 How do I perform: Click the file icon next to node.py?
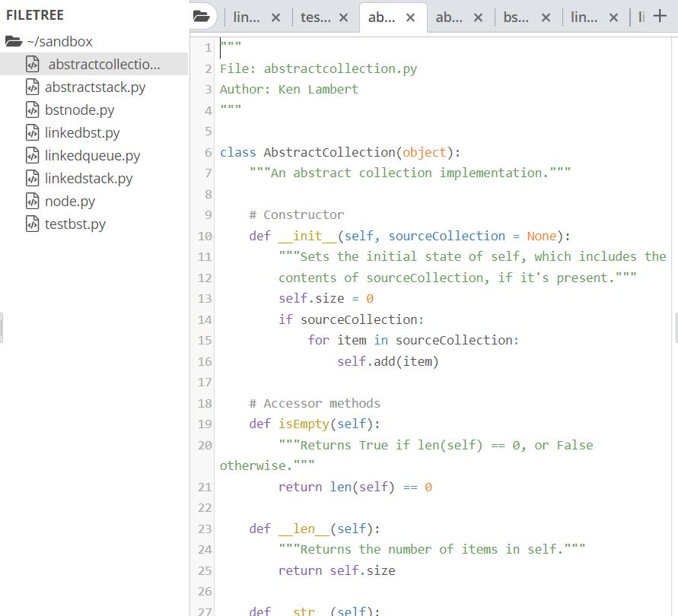tap(33, 201)
